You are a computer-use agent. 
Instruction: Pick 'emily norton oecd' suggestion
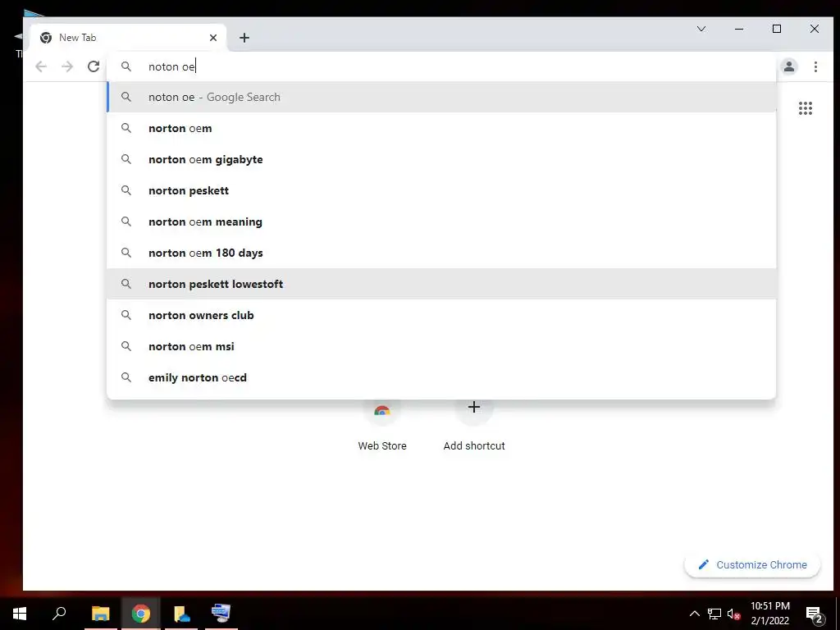point(441,377)
